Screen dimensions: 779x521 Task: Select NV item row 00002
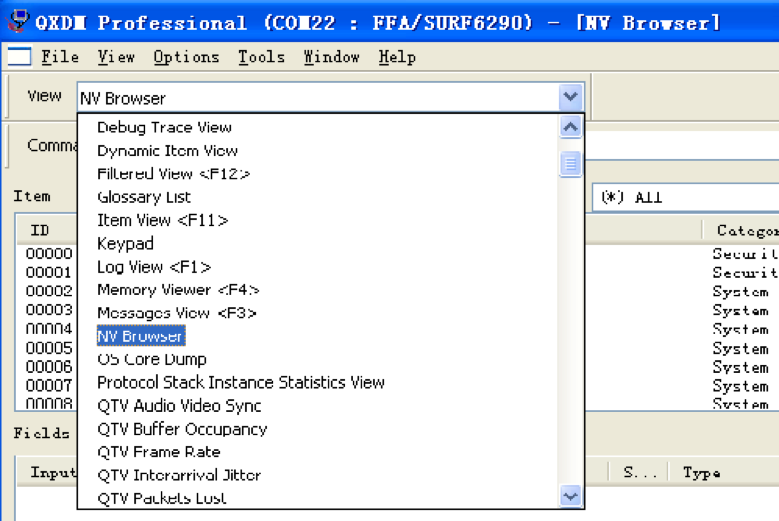(x=49, y=291)
